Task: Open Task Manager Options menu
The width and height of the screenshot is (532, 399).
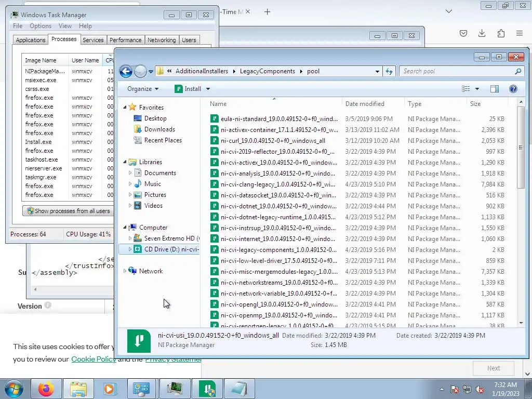Action: [41, 26]
